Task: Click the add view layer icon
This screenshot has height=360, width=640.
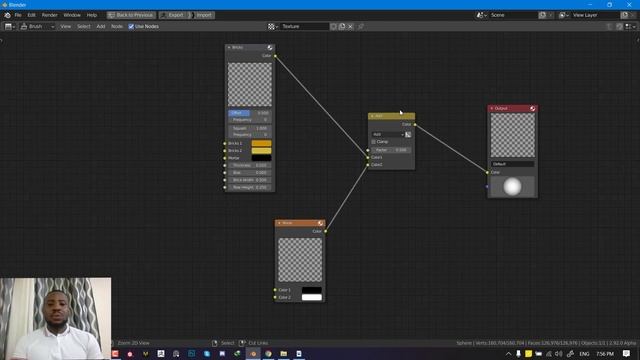Action: click(624, 15)
